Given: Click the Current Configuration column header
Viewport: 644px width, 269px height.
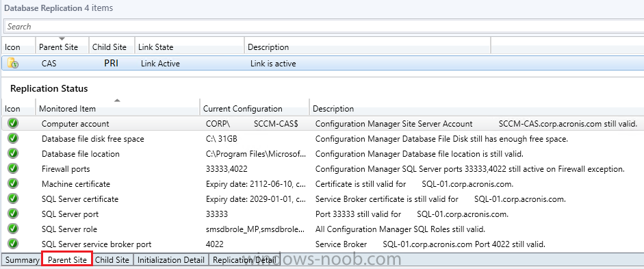Looking at the screenshot, I should tap(254, 108).
